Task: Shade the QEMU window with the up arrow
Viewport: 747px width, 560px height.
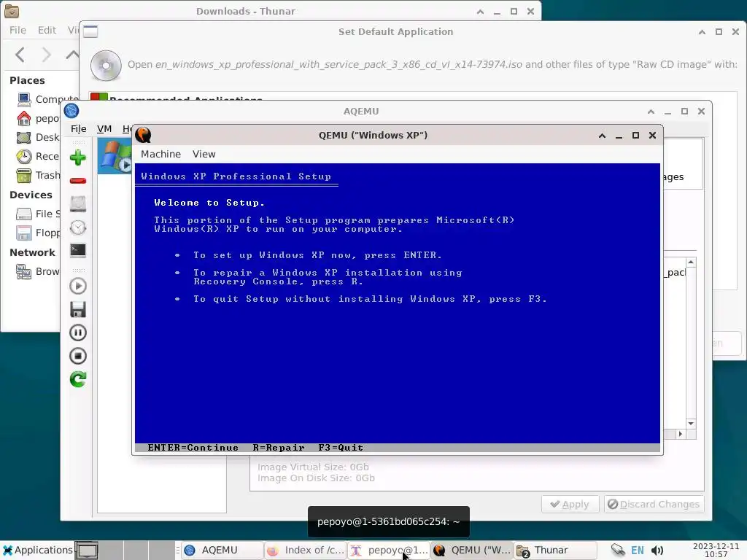Action: click(x=602, y=136)
